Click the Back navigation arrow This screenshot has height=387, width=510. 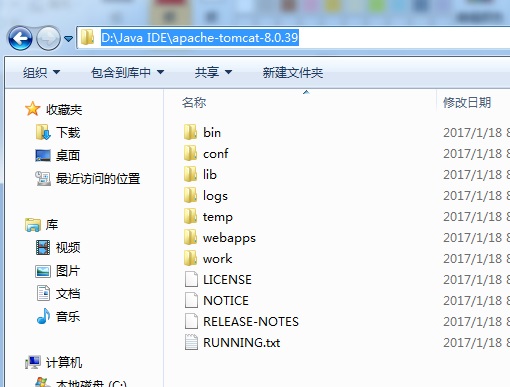[20, 38]
